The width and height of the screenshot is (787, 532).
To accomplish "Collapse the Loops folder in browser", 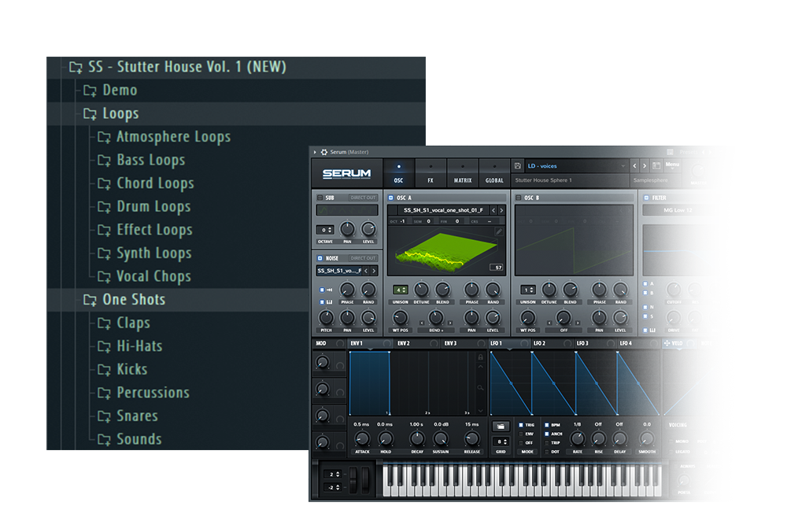I will point(120,114).
